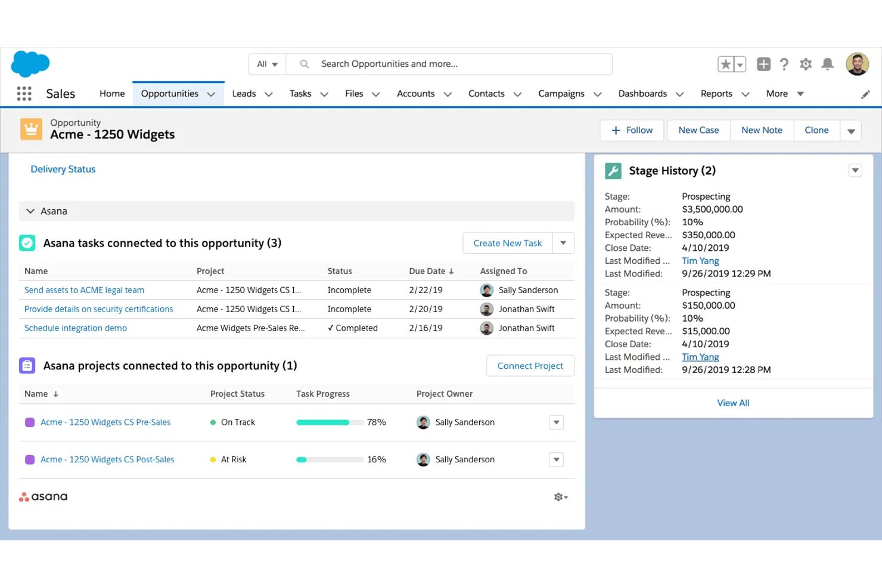The width and height of the screenshot is (882, 588).
Task: Click Sally Sanderson avatar in Send assets row
Action: pos(487,290)
